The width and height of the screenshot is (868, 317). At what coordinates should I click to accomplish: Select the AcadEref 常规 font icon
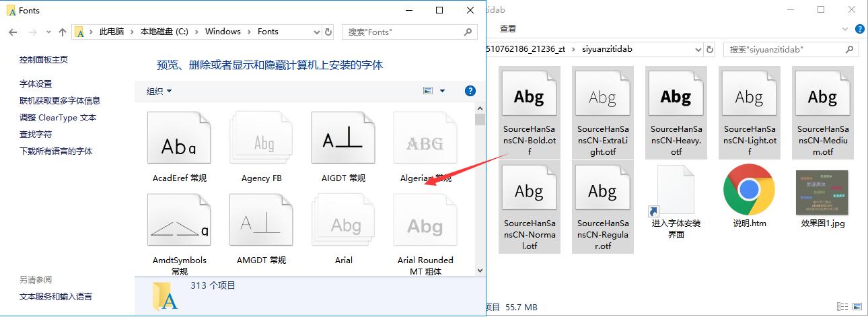(x=179, y=143)
